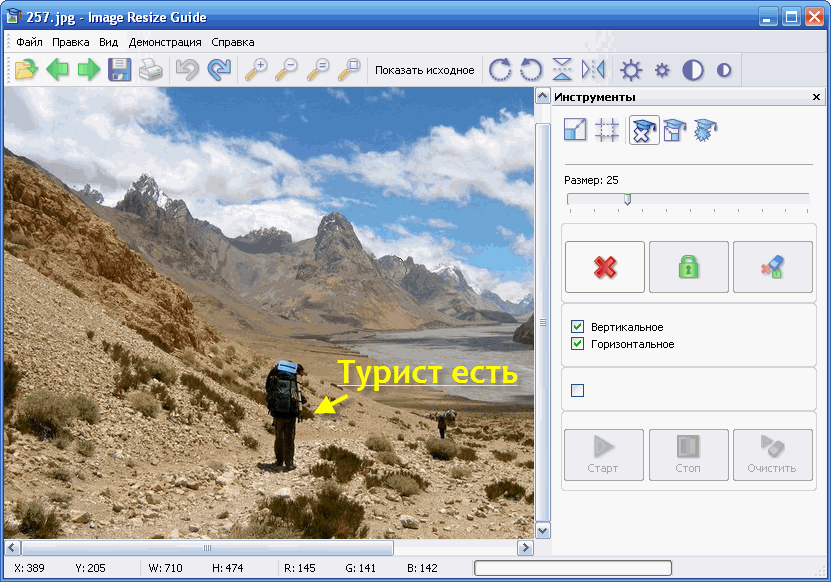The height and width of the screenshot is (582, 831).
Task: Zoom in with the plus magnifier
Action: pos(256,70)
